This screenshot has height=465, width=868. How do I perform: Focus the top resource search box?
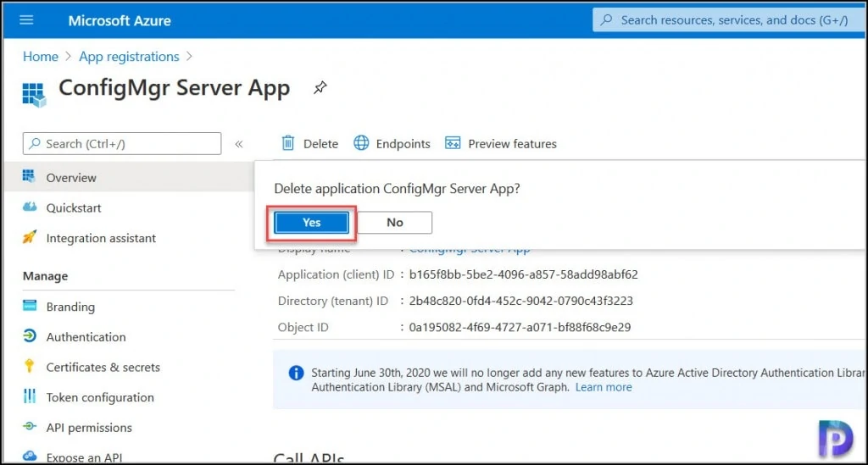728,20
